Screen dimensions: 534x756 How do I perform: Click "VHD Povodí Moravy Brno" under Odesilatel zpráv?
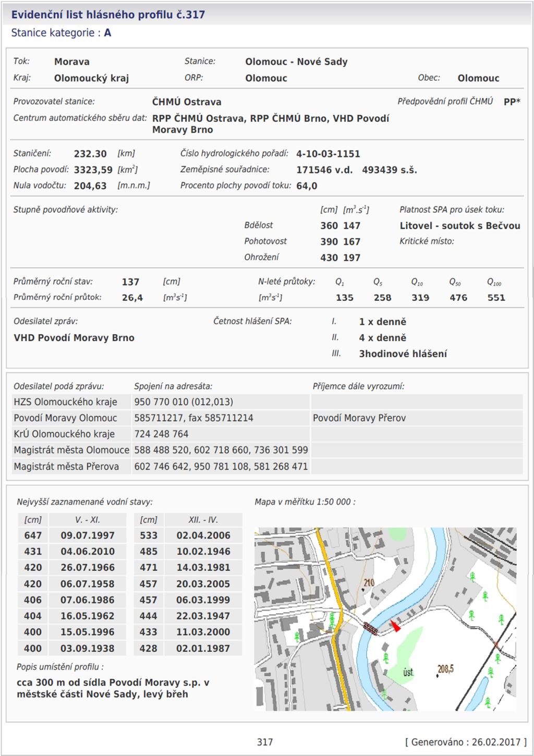pyautogui.click(x=74, y=338)
